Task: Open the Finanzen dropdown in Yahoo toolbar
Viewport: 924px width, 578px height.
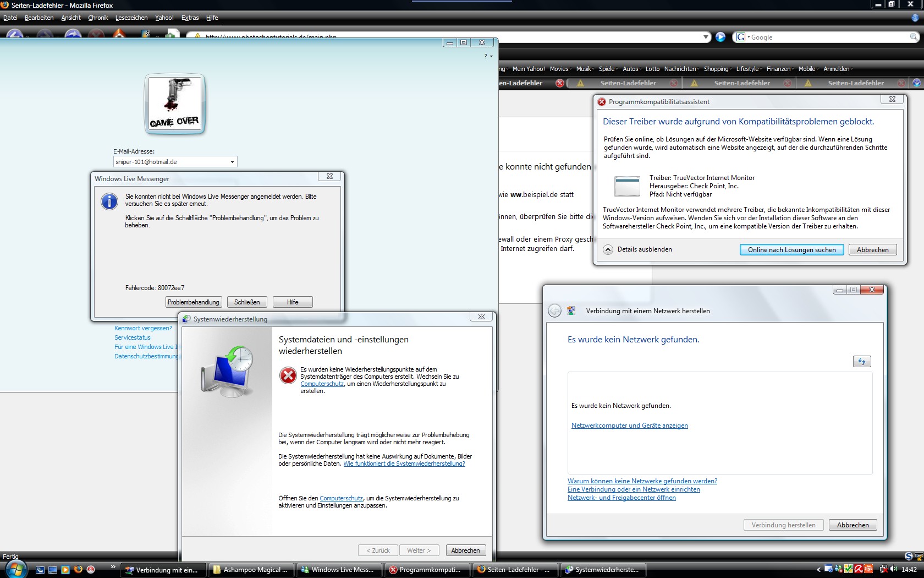Action: pos(780,69)
